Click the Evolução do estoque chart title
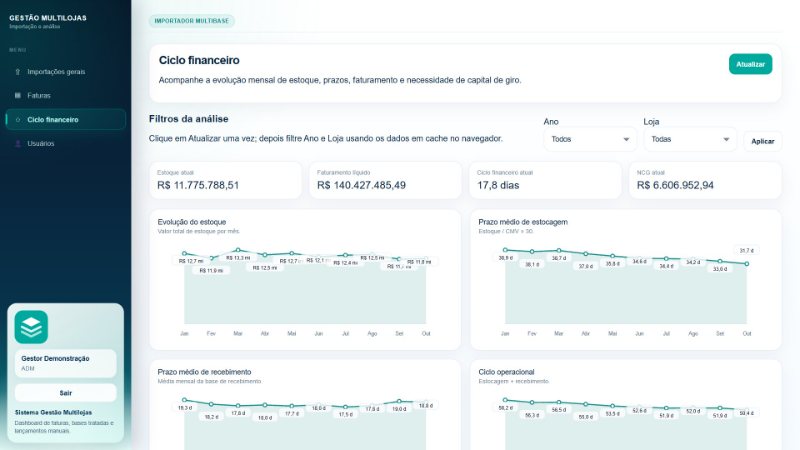The width and height of the screenshot is (800, 450). click(192, 222)
